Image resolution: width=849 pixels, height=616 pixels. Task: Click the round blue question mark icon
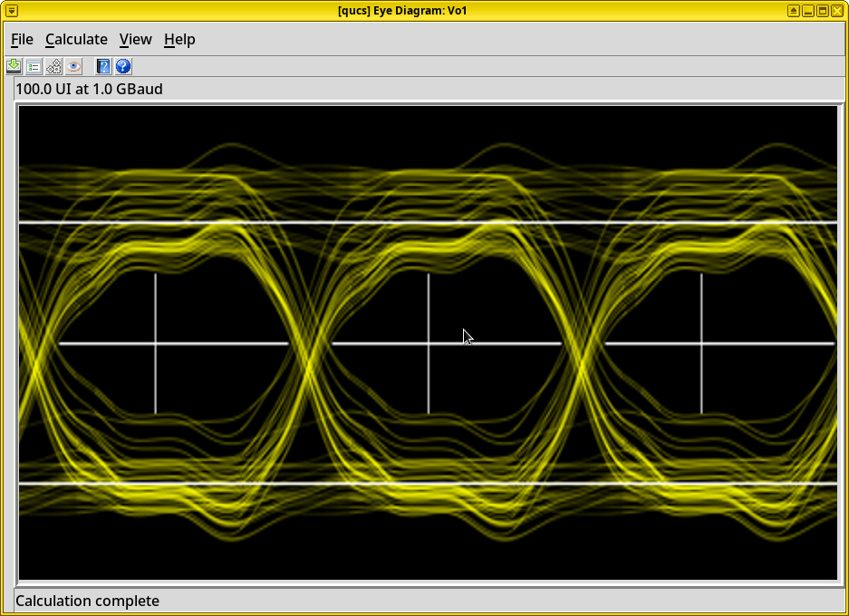point(123,66)
